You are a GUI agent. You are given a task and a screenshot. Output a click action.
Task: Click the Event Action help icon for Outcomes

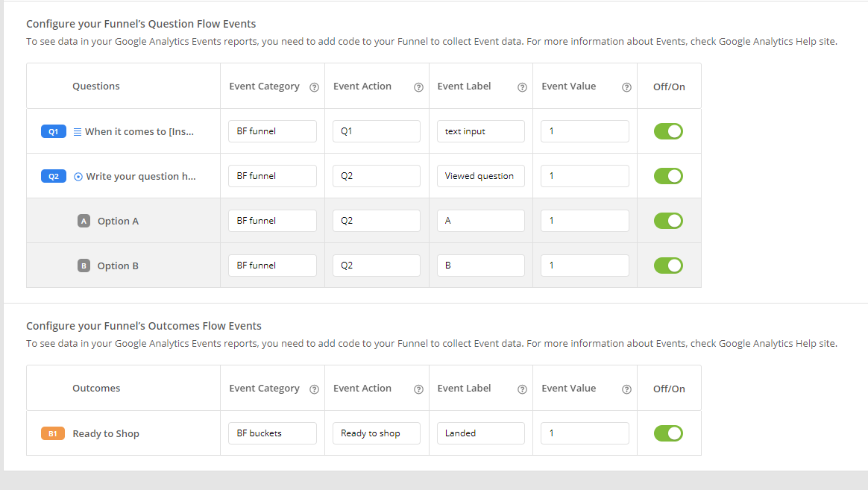[418, 389]
